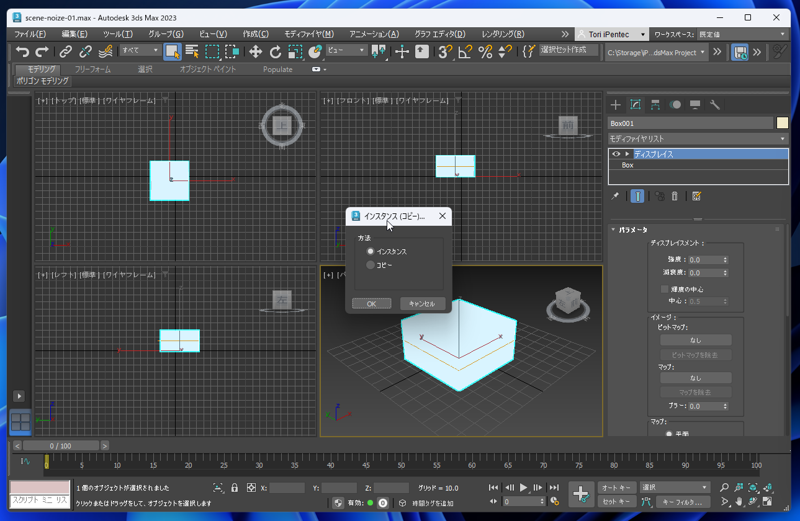Enable the Luminance Center checkbox
Viewport: 800px width, 521px height.
coord(664,289)
